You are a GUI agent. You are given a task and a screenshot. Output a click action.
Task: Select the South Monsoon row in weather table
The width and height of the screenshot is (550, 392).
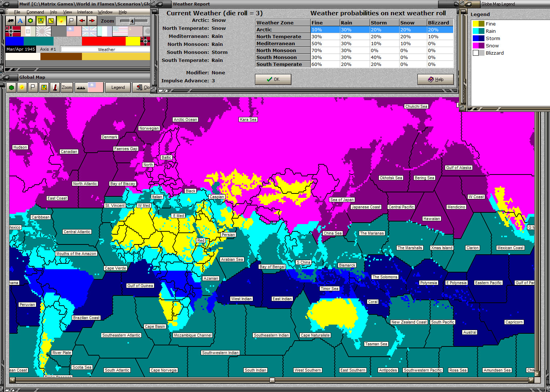[x=354, y=58]
